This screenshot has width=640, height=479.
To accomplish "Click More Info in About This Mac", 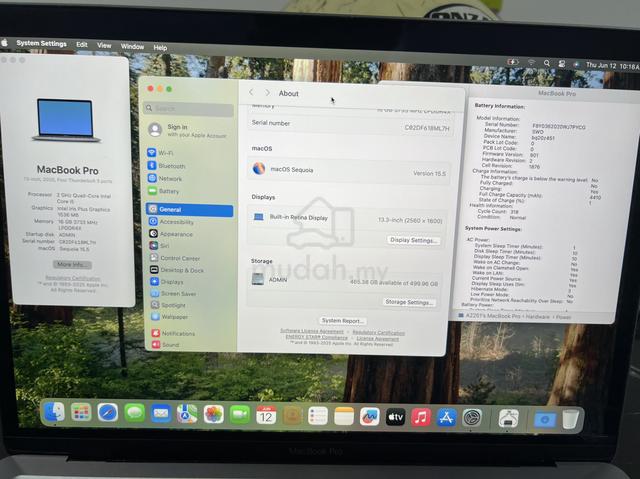I will (x=72, y=264).
